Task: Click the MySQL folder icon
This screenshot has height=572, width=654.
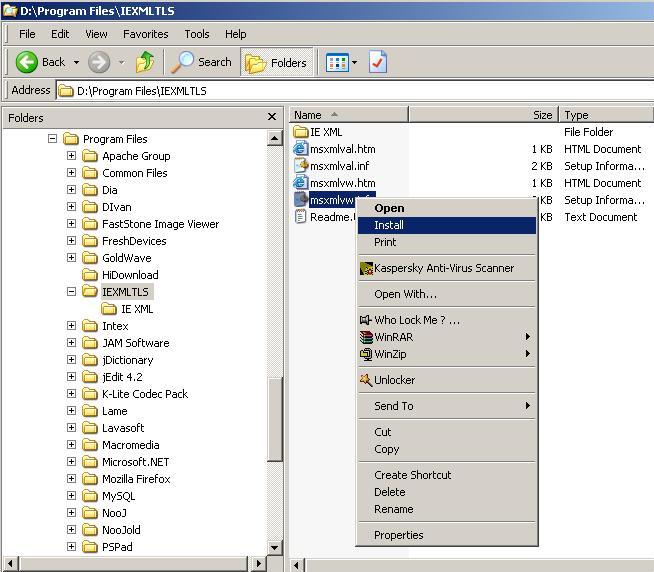Action: 90,496
